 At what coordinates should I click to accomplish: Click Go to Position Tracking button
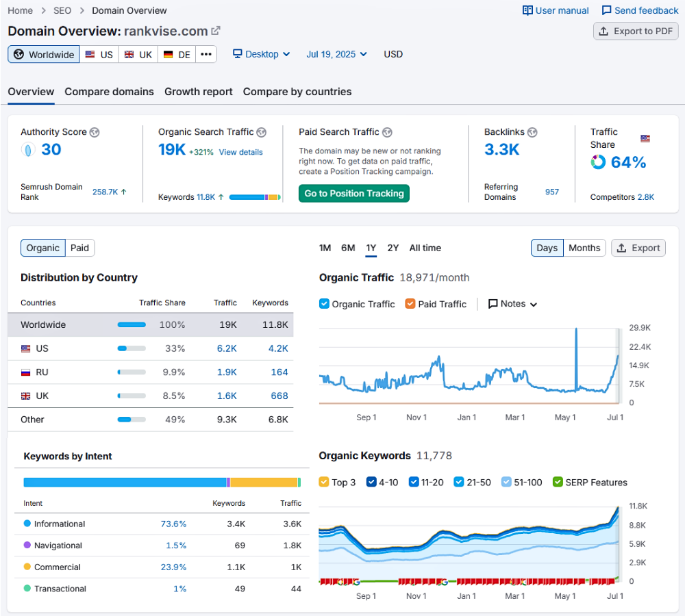point(354,194)
